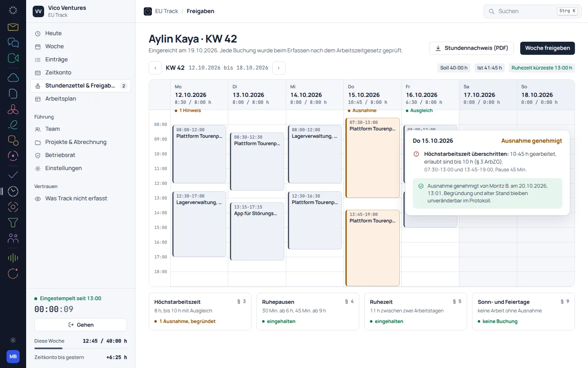
Task: Launch the video camera meeting icon
Action: point(13,58)
